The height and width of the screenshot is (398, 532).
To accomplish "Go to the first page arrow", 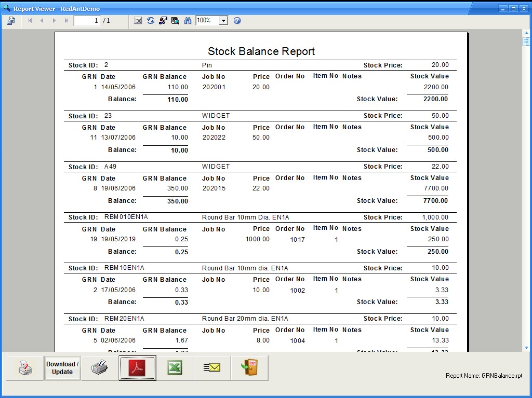I will (x=30, y=21).
